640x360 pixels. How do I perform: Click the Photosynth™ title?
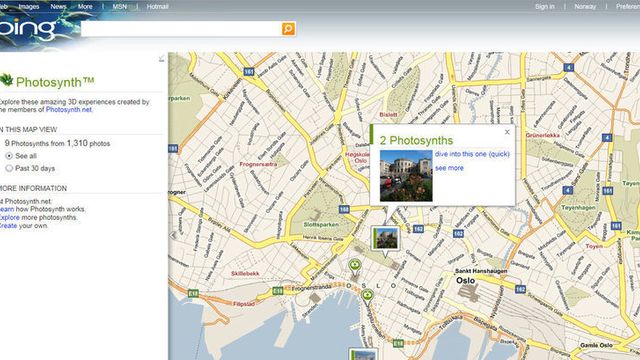[55, 82]
